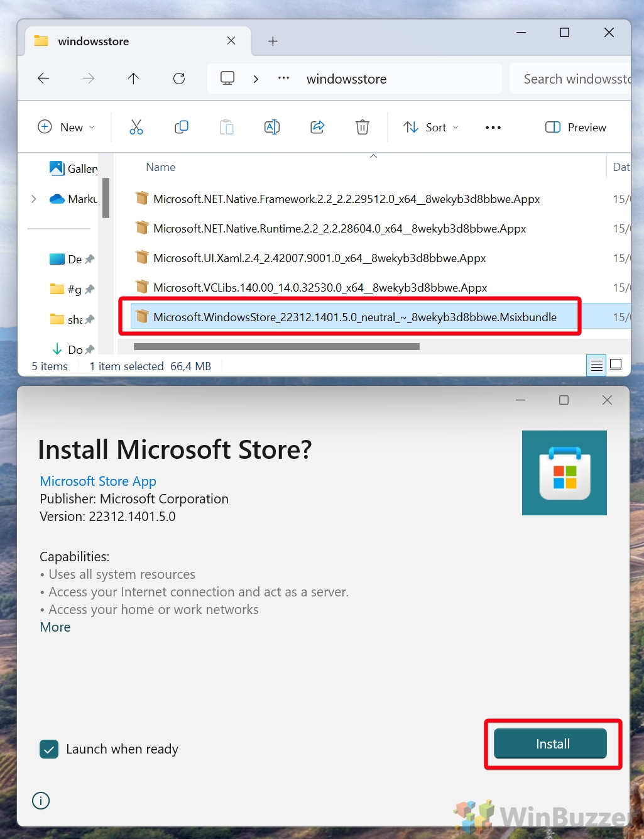Image resolution: width=644 pixels, height=839 pixels.
Task: Go up one folder level
Action: pyautogui.click(x=133, y=79)
